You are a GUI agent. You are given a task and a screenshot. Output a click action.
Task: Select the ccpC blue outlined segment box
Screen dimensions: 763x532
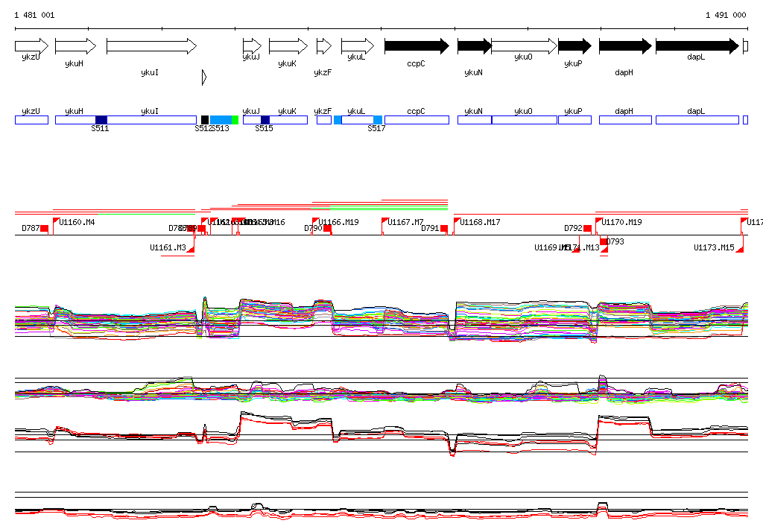(417, 120)
